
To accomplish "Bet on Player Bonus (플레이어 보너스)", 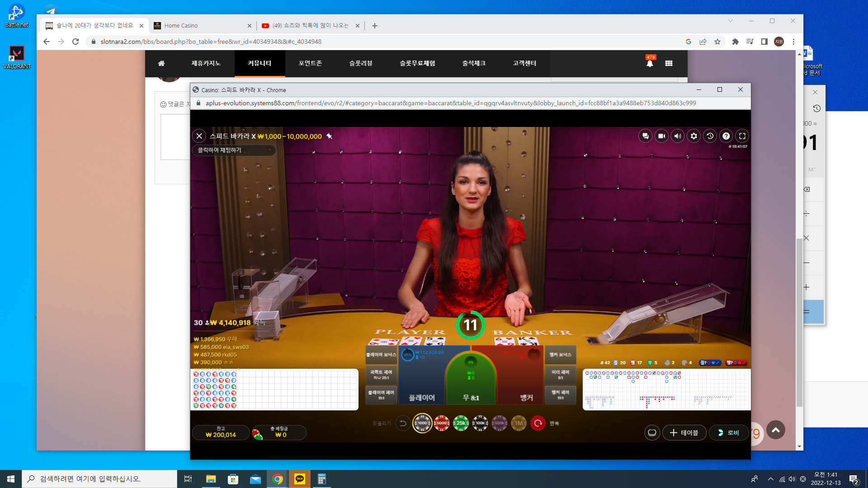I will coord(381,355).
